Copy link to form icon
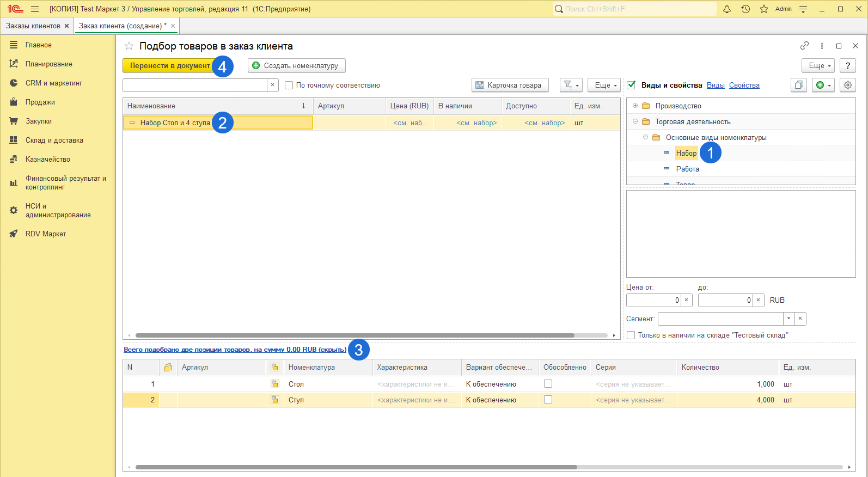Viewport: 868px width, 477px height. 804,46
